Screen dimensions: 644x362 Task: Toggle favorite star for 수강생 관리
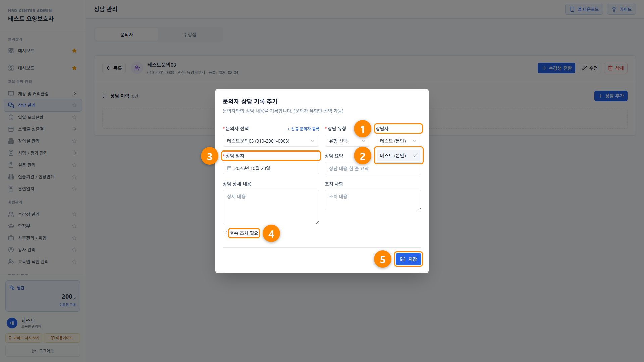click(74, 214)
